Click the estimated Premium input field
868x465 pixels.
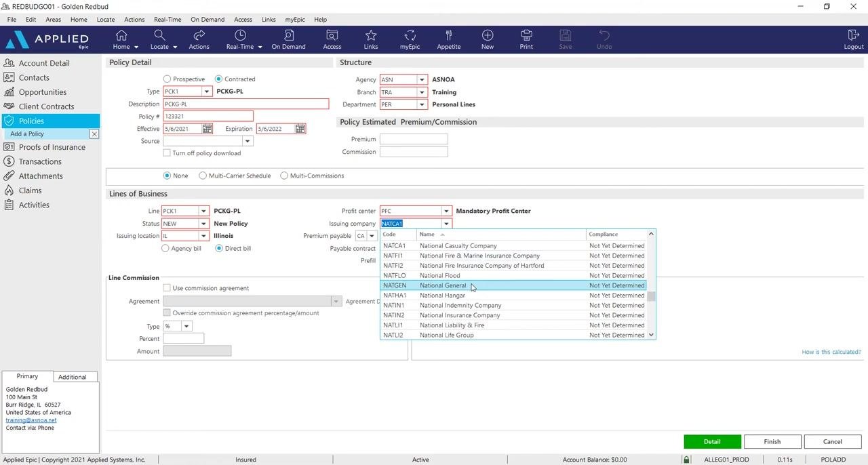pos(414,139)
